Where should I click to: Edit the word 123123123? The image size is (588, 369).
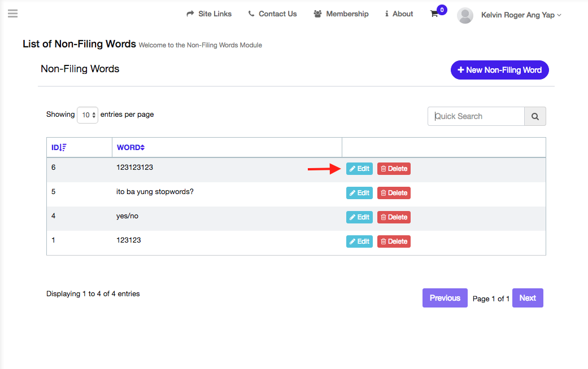click(359, 169)
